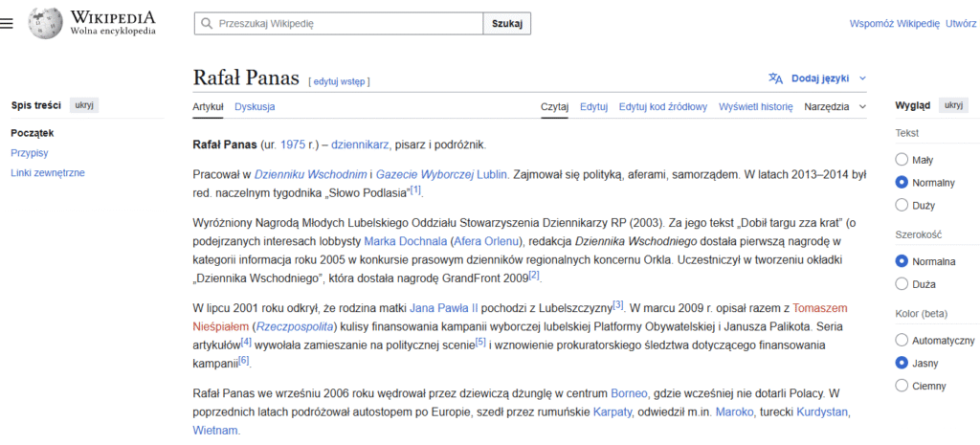Viewport: 980px width, 445px height.
Task: Open the Narzędzia dropdown menu
Action: point(835,106)
